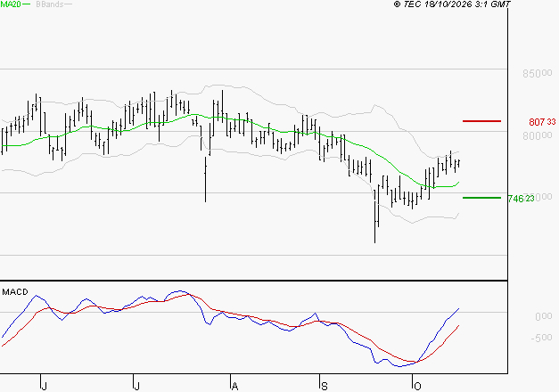Click the second J month marker

click(x=136, y=387)
